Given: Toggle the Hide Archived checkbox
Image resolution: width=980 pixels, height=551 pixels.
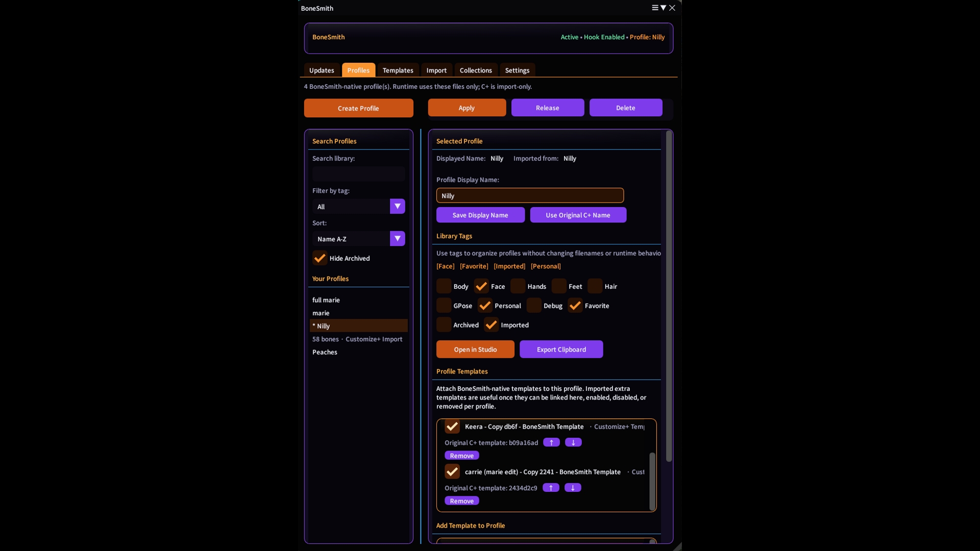Looking at the screenshot, I should [x=320, y=258].
